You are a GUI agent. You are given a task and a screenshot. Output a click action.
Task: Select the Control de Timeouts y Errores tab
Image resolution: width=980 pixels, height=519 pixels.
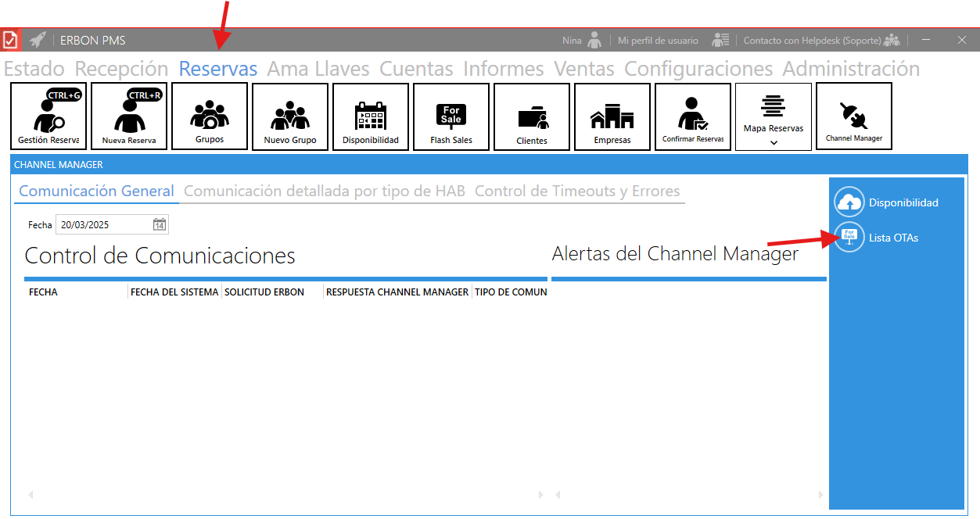(577, 191)
